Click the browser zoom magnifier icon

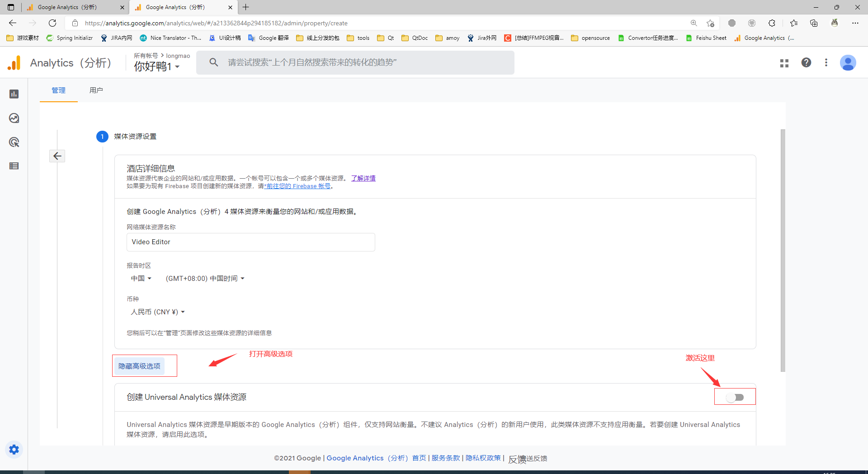point(693,23)
